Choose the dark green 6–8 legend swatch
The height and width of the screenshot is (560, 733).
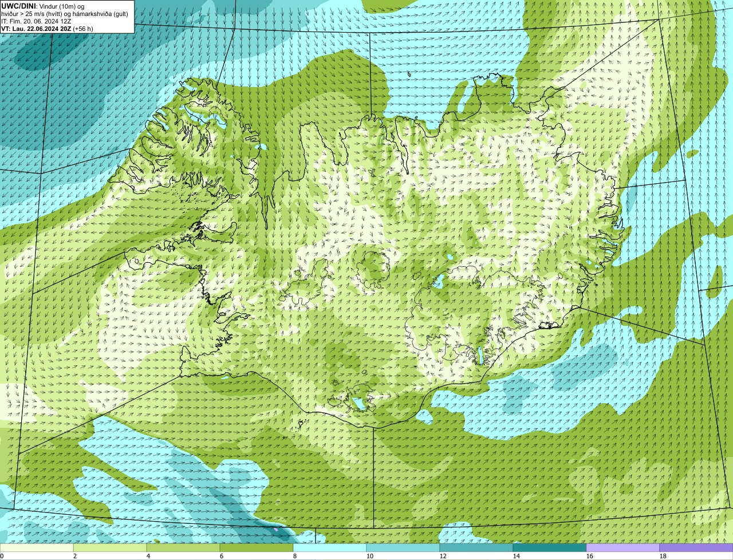tap(257, 547)
